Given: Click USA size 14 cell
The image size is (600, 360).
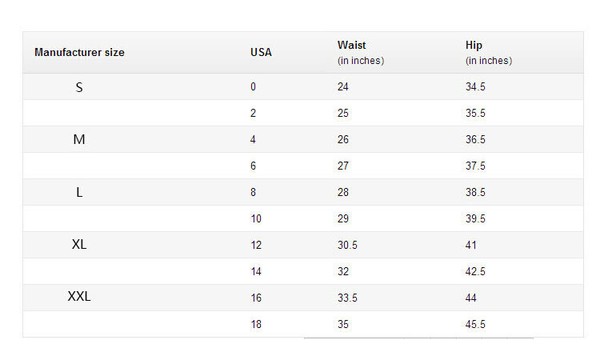Looking at the screenshot, I should (256, 272).
